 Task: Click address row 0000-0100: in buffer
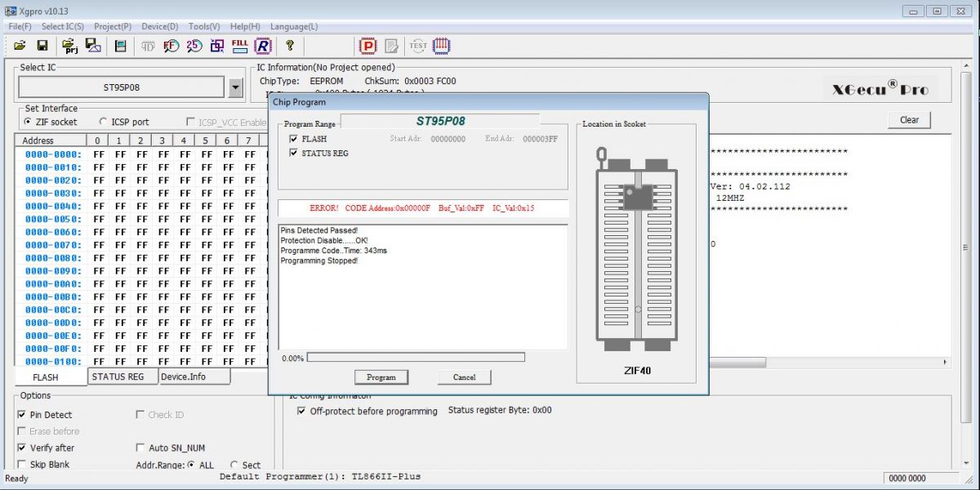pyautogui.click(x=53, y=362)
